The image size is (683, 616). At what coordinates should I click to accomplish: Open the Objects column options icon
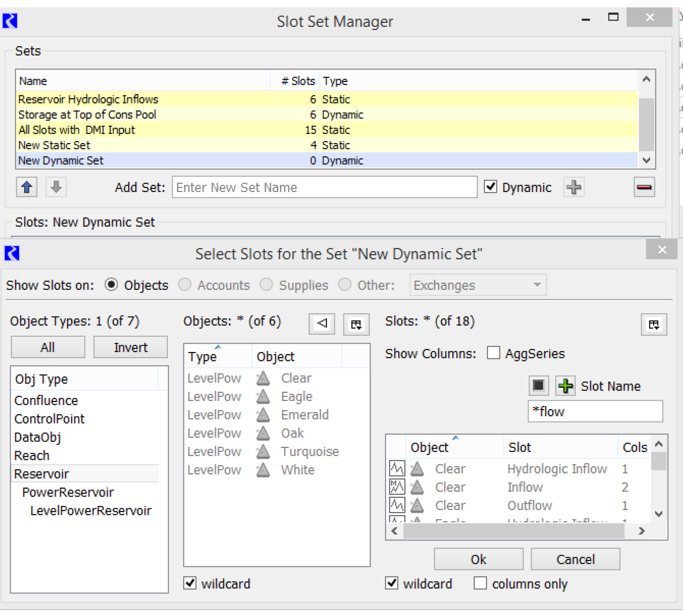pos(356,325)
